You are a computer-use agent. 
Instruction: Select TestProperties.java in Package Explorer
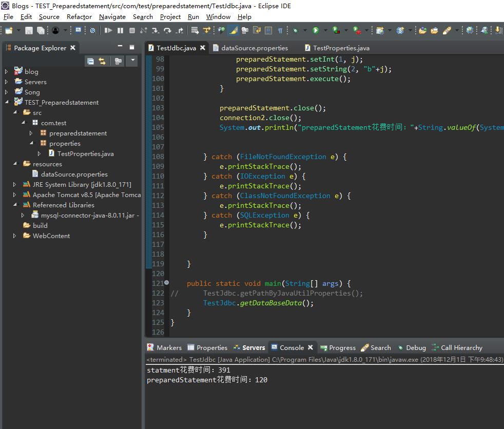pyautogui.click(x=86, y=153)
